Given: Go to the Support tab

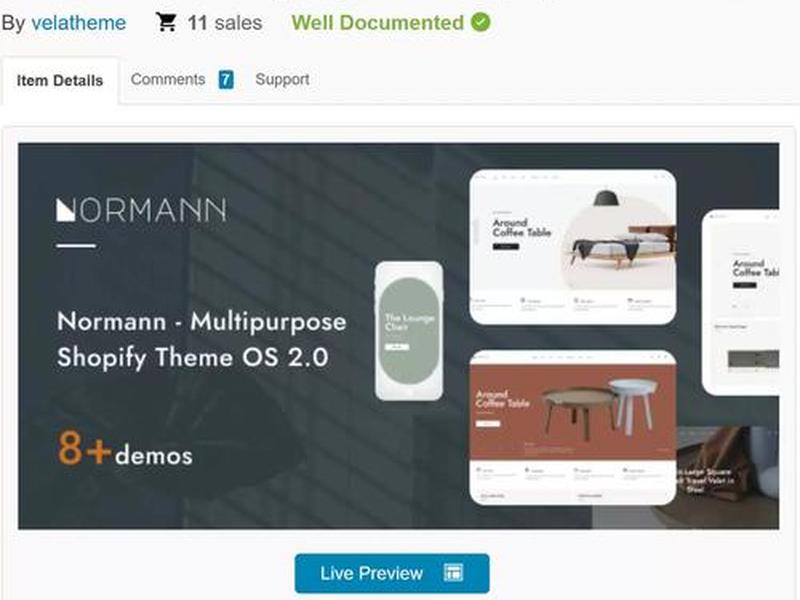Looking at the screenshot, I should tap(282, 79).
